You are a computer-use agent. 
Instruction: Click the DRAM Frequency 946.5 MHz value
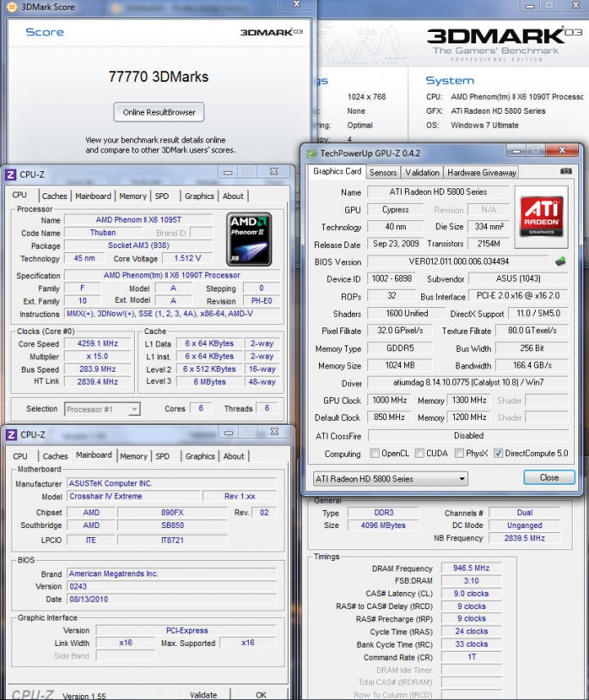tap(471, 568)
